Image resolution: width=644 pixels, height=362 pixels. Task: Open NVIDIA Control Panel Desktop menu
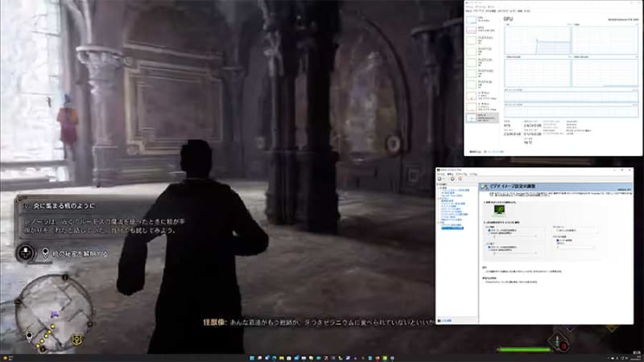point(461,174)
